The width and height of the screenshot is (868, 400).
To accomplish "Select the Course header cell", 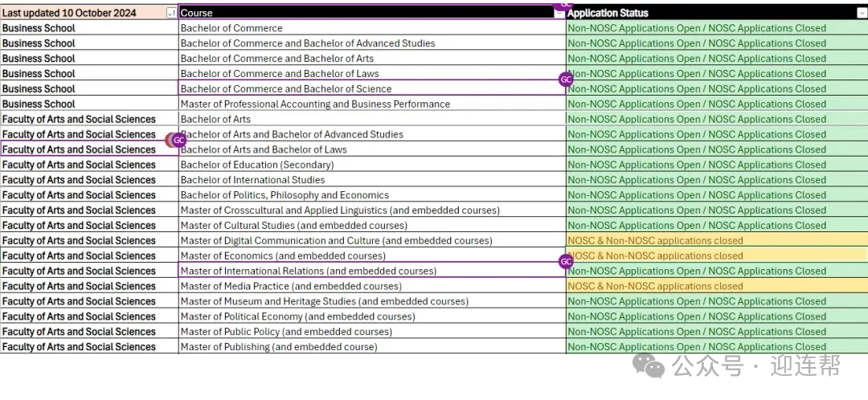I will (x=362, y=13).
